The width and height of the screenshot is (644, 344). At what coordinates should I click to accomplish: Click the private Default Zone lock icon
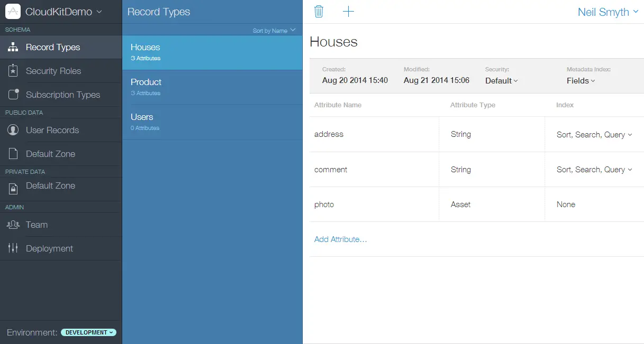[x=13, y=187]
